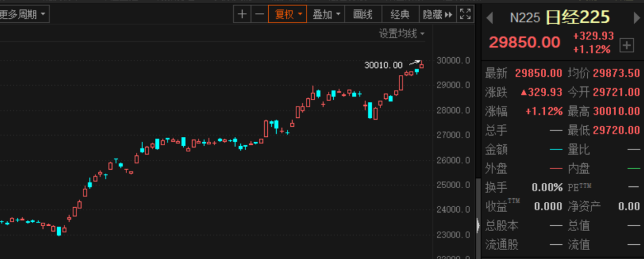The height and width of the screenshot is (259, 644).
Task: Click the 23000.0 price axis label
Action: [453, 235]
